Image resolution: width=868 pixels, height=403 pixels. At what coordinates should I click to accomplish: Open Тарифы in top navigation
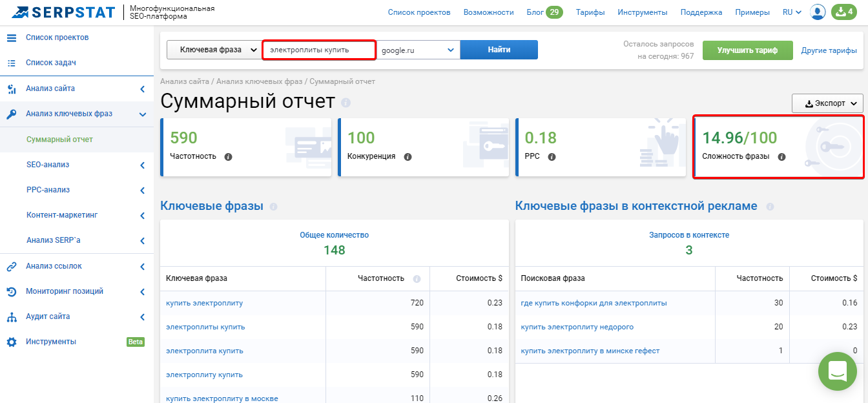(x=590, y=12)
